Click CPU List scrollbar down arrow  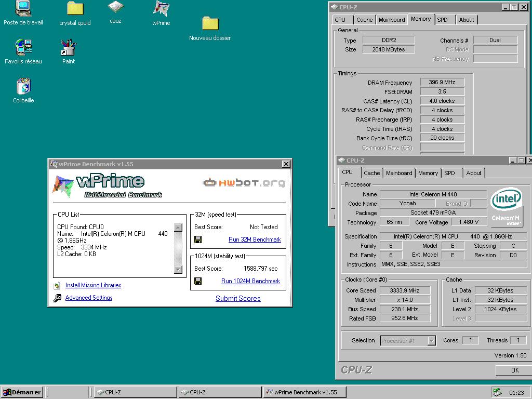[x=178, y=270]
